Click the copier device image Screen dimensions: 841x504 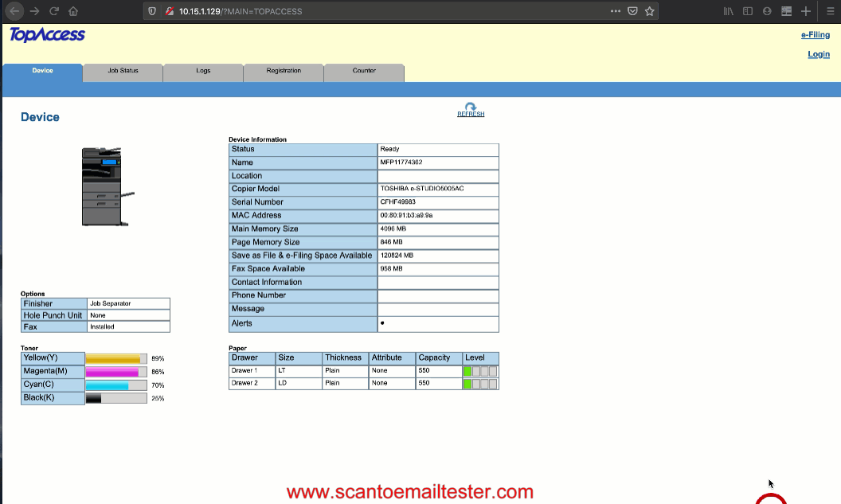point(104,186)
